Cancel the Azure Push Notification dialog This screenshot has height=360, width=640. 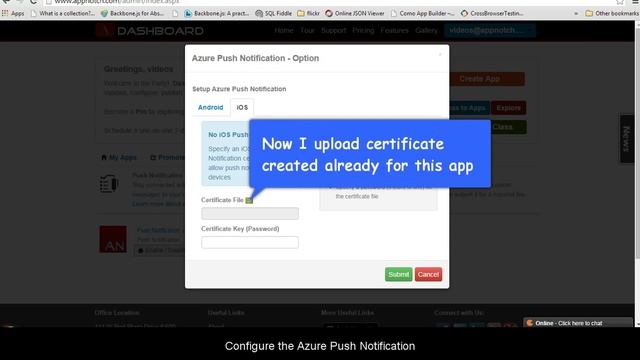coord(428,274)
